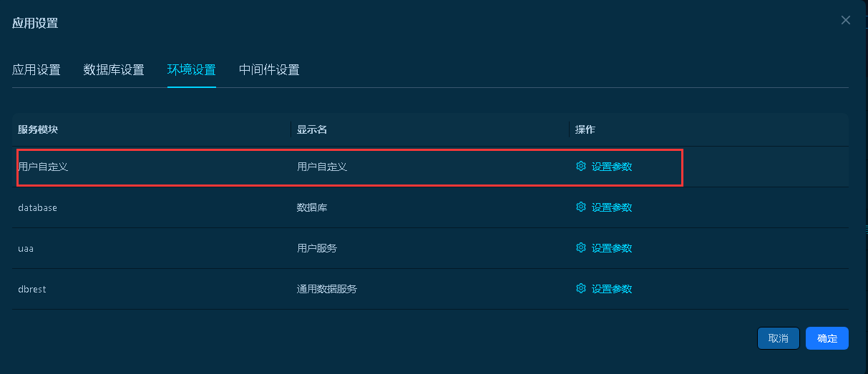Open 设置参数 link for 用户自定义
Screen dimensions: 868x374
click(x=612, y=167)
